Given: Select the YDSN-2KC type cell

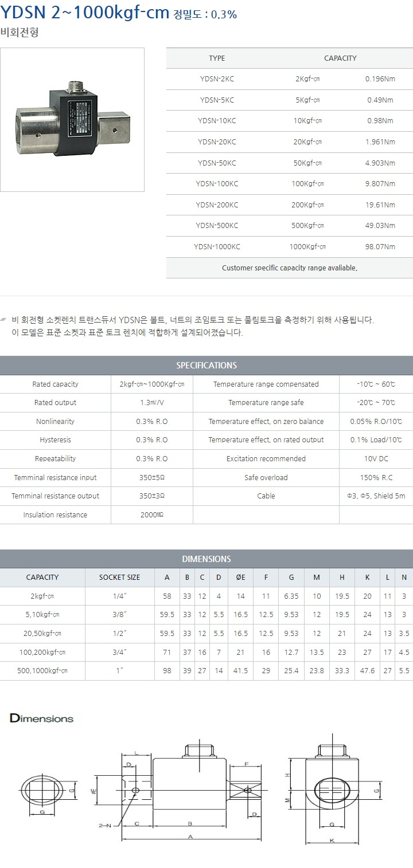Looking at the screenshot, I should [x=217, y=78].
